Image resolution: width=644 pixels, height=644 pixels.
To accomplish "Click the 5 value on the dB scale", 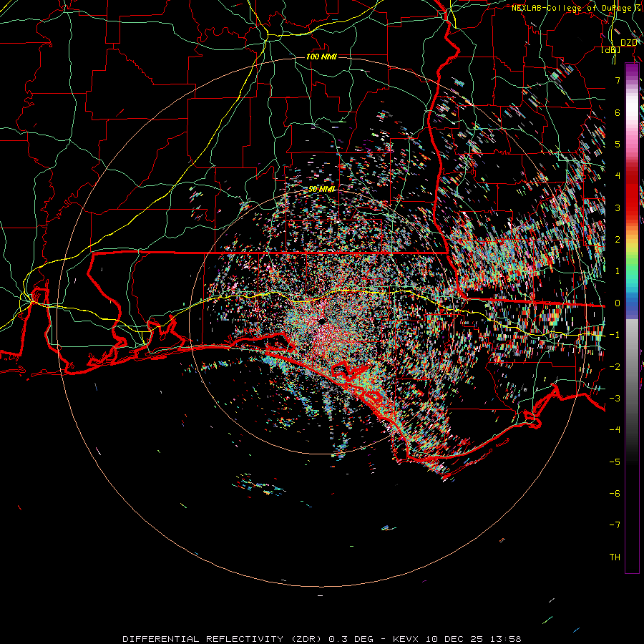I will pos(618,144).
